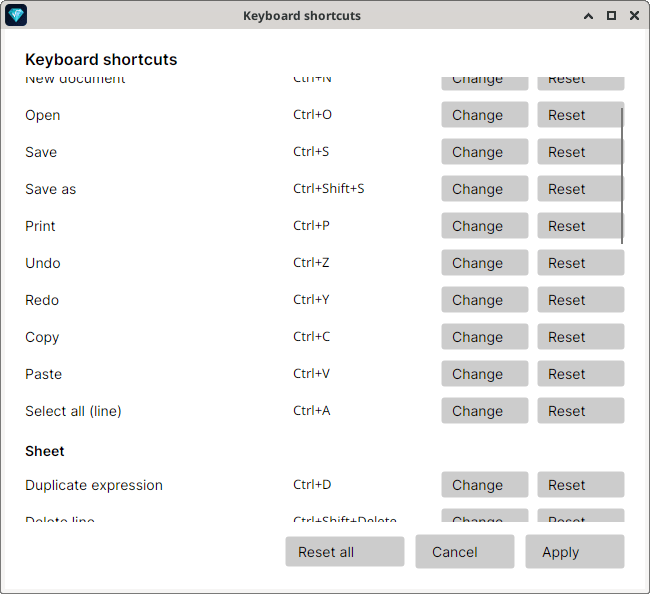Change the Print shortcut

(x=485, y=226)
